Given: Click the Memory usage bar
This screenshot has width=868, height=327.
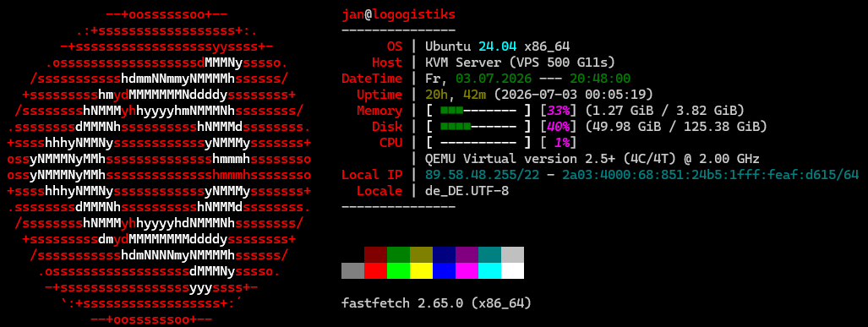Looking at the screenshot, I should tap(479, 111).
